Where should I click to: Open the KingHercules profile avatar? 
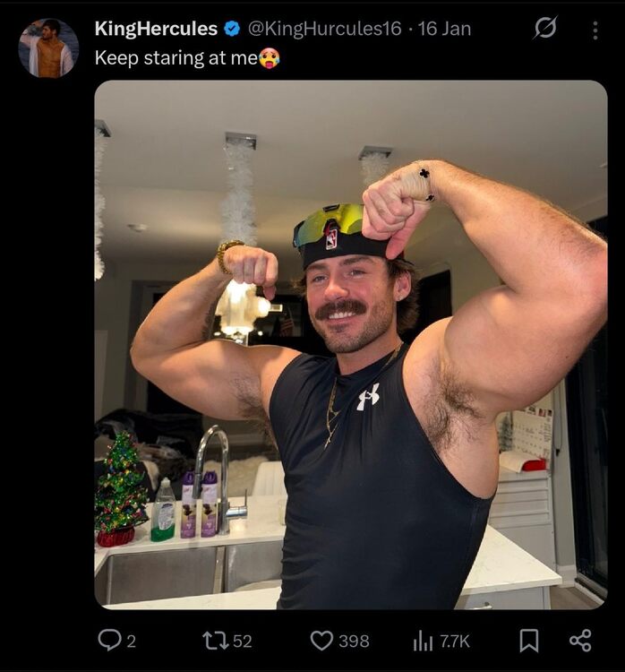click(x=48, y=48)
